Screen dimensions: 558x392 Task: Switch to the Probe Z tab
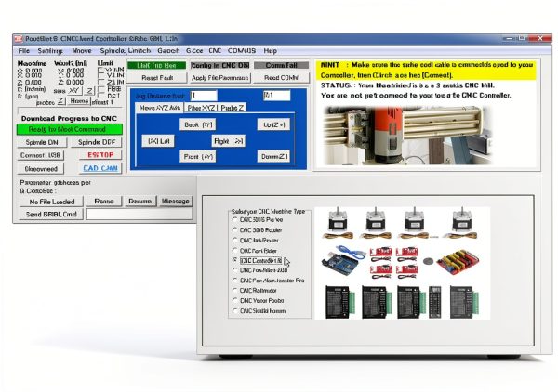232,108
